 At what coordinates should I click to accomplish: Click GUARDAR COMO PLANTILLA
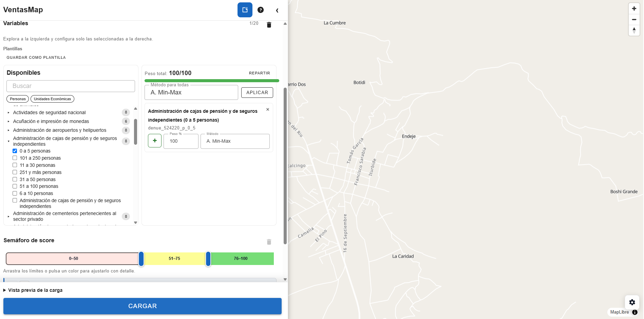pos(36,57)
